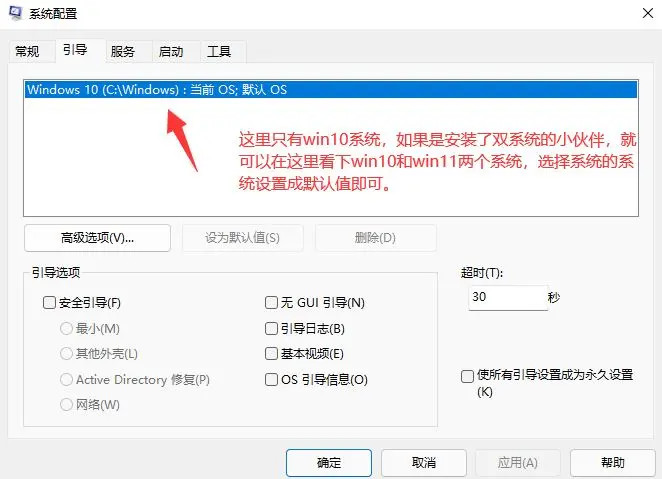Check 使所有引导设置成为永久设置(K)
Viewport: 662px width, 479px height.
pyautogui.click(x=467, y=376)
